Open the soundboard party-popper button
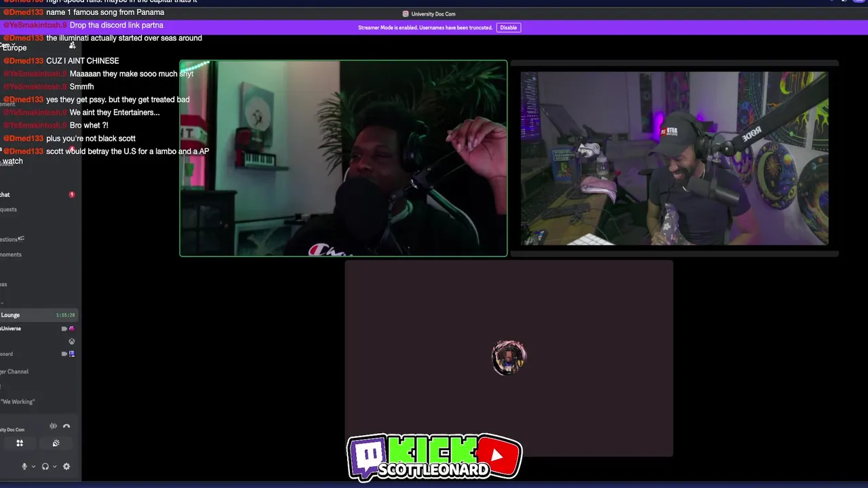The image size is (868, 488). pyautogui.click(x=56, y=443)
